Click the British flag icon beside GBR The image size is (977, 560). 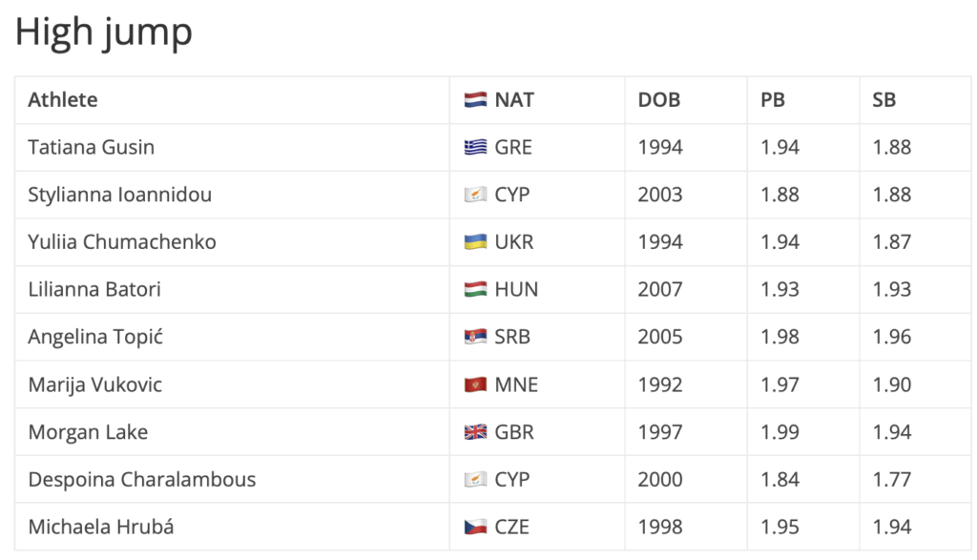(475, 432)
